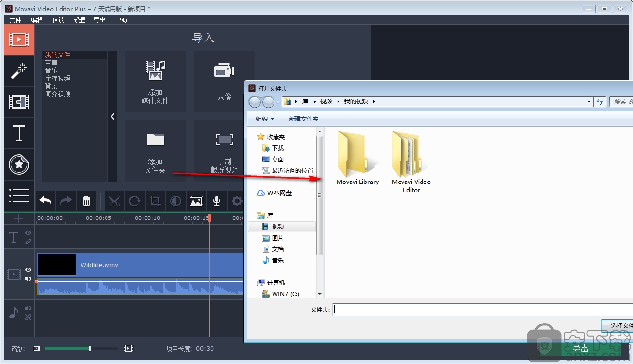633x364 pixels.
Task: Select 图片 library in the navigation tree
Action: tap(278, 238)
